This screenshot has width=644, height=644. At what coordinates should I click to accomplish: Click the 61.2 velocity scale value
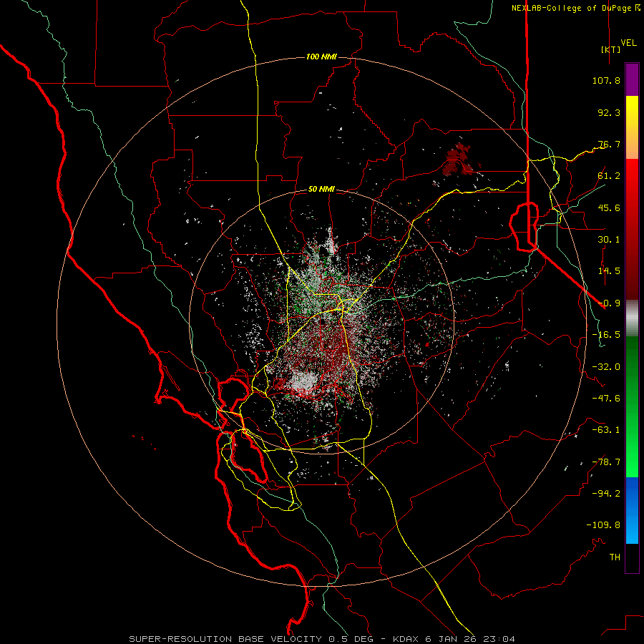tap(609, 176)
